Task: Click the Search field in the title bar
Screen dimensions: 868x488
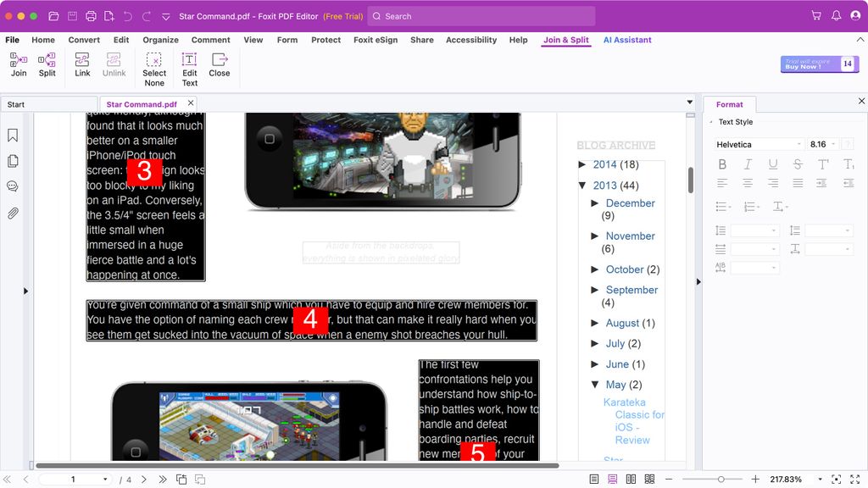Action: [x=481, y=15]
